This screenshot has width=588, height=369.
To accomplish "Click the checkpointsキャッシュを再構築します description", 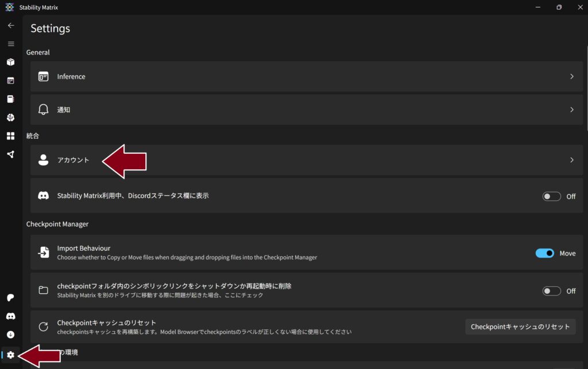I will (x=204, y=332).
